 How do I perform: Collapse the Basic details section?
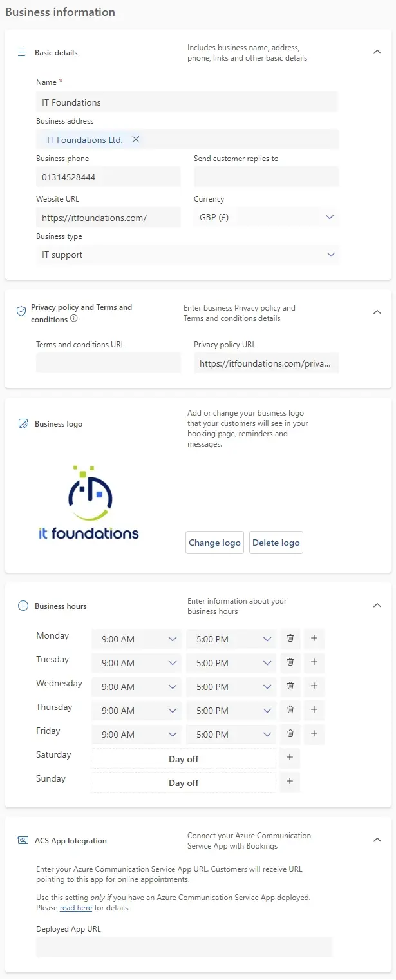pyautogui.click(x=377, y=52)
